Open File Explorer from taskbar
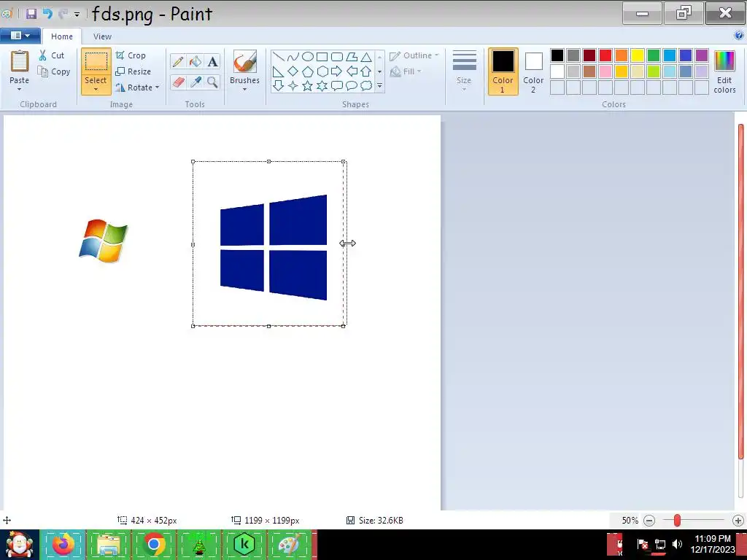Screen dimensions: 747x560 tap(109, 544)
